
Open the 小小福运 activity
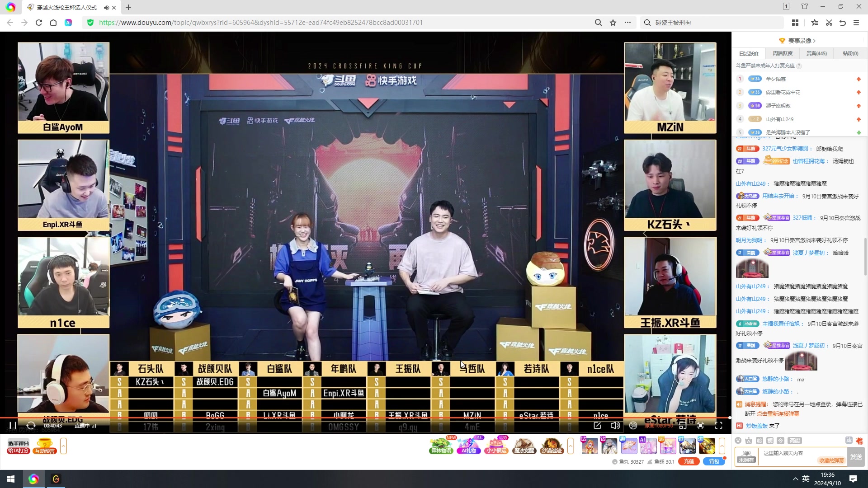(x=496, y=446)
